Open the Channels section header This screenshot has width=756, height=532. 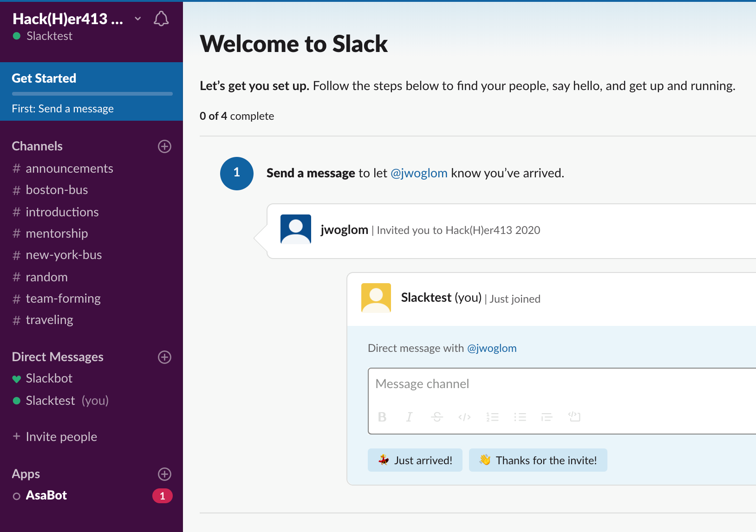37,146
